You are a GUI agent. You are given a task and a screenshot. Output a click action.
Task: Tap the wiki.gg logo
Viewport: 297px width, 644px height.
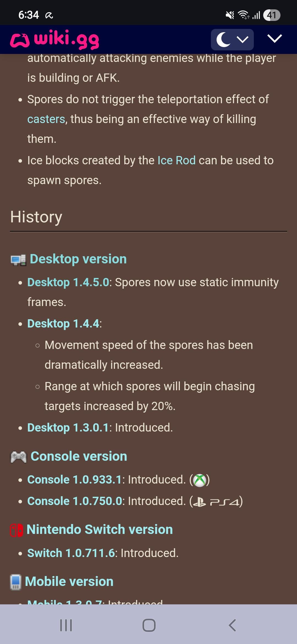tap(54, 39)
